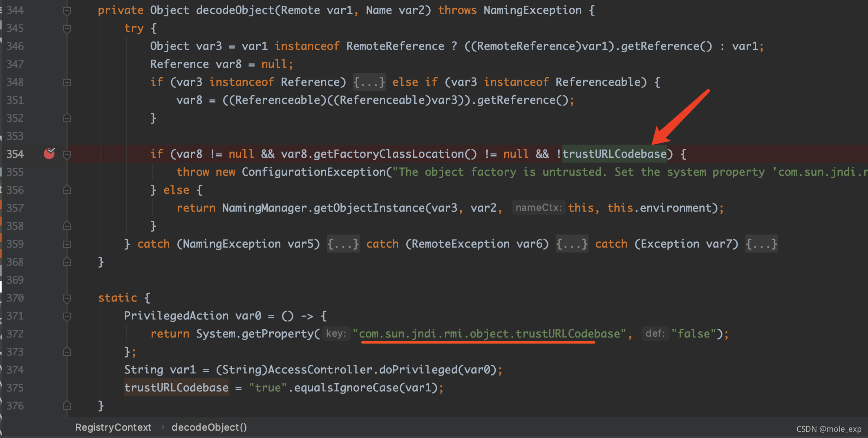Click the throw keyword on line 355

pyautogui.click(x=192, y=172)
